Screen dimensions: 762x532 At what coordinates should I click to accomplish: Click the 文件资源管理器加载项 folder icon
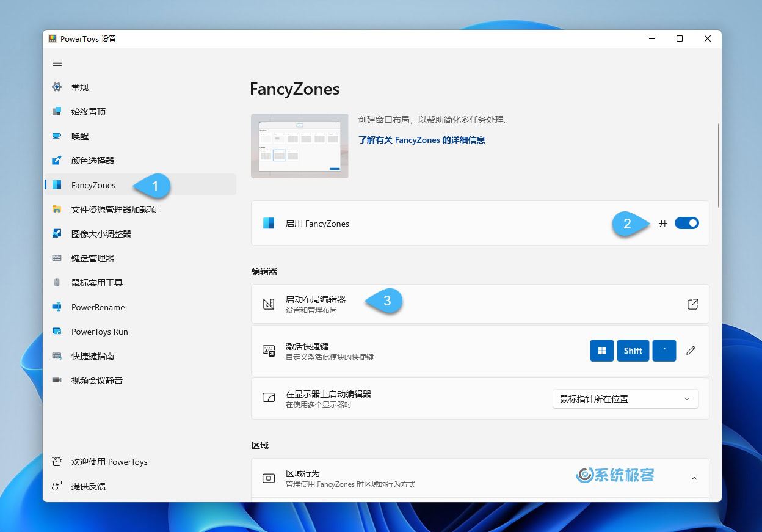point(57,210)
